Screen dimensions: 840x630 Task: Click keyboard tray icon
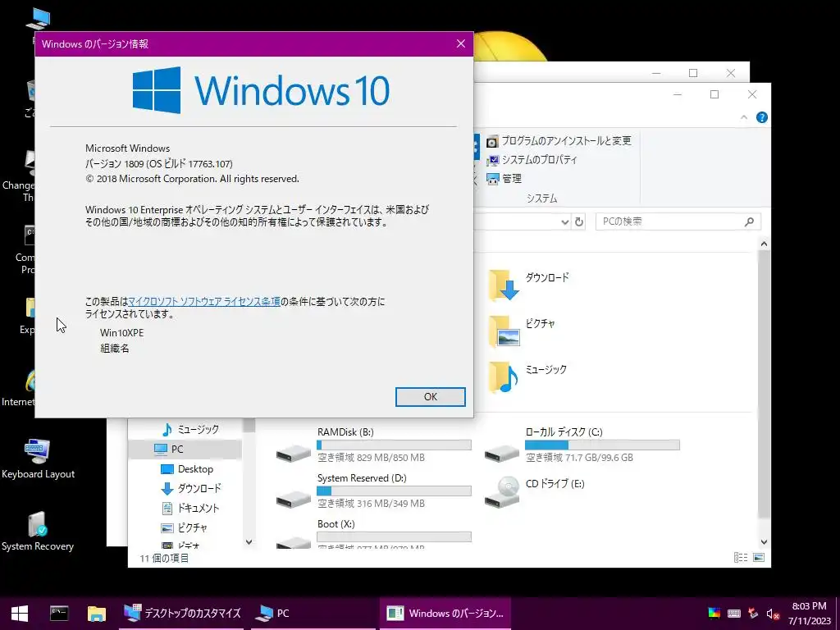[x=734, y=614]
